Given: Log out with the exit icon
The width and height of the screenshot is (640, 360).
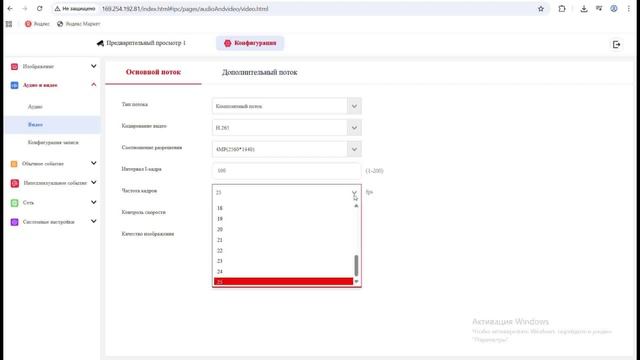Looking at the screenshot, I should coord(616,44).
